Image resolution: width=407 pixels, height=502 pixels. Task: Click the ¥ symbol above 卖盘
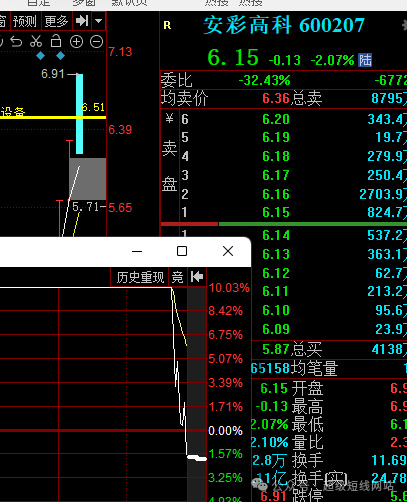[x=170, y=118]
